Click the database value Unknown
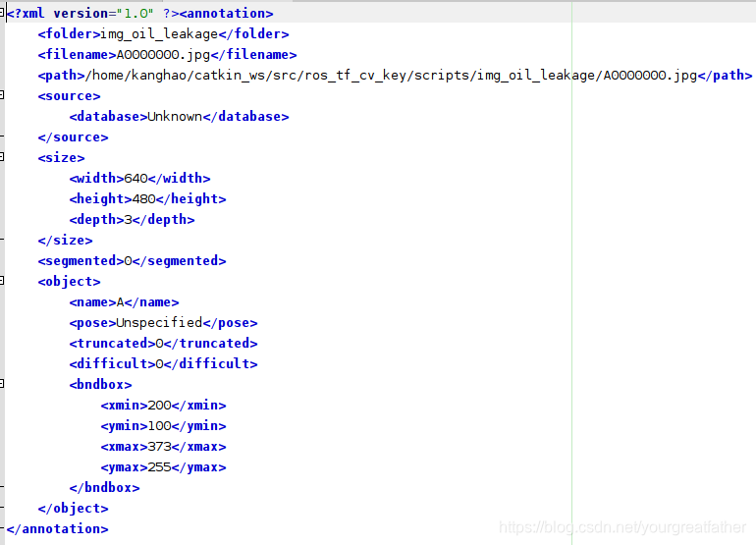756x545 pixels. pyautogui.click(x=175, y=117)
